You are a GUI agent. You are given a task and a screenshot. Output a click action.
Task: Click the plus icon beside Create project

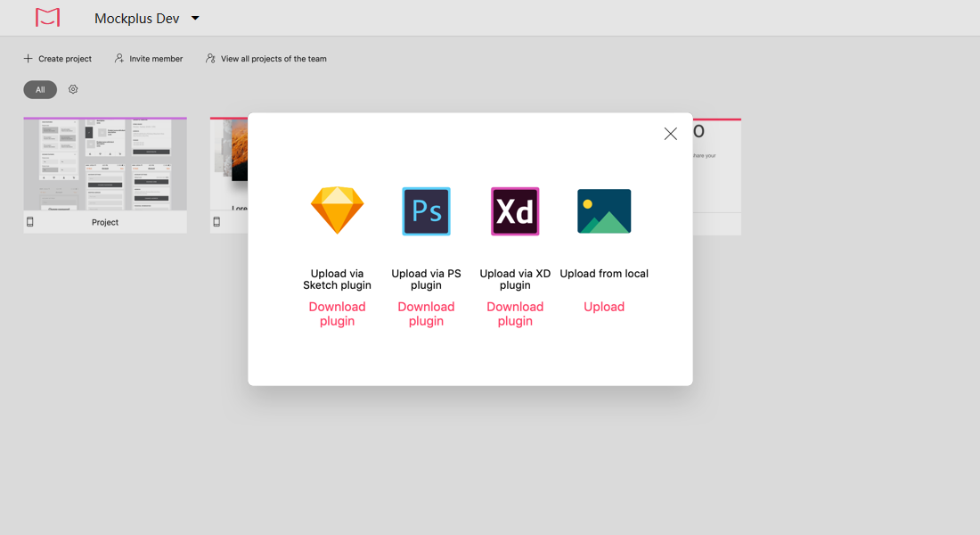[29, 58]
